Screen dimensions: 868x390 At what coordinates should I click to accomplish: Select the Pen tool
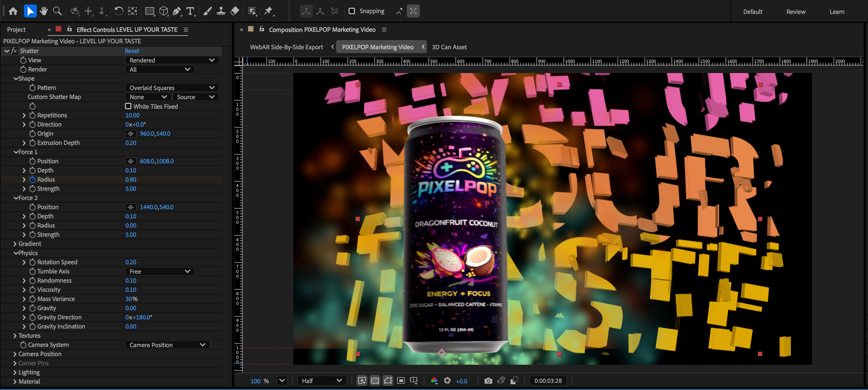coord(177,11)
